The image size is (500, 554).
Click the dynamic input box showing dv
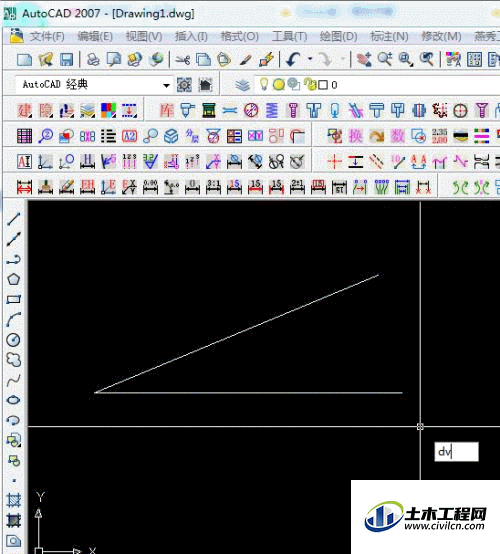456,452
